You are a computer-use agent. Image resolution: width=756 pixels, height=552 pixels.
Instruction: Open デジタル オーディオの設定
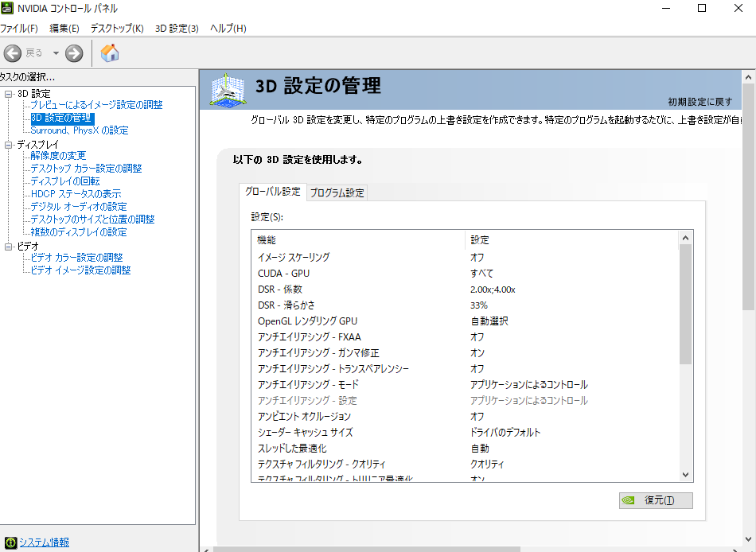click(x=79, y=206)
